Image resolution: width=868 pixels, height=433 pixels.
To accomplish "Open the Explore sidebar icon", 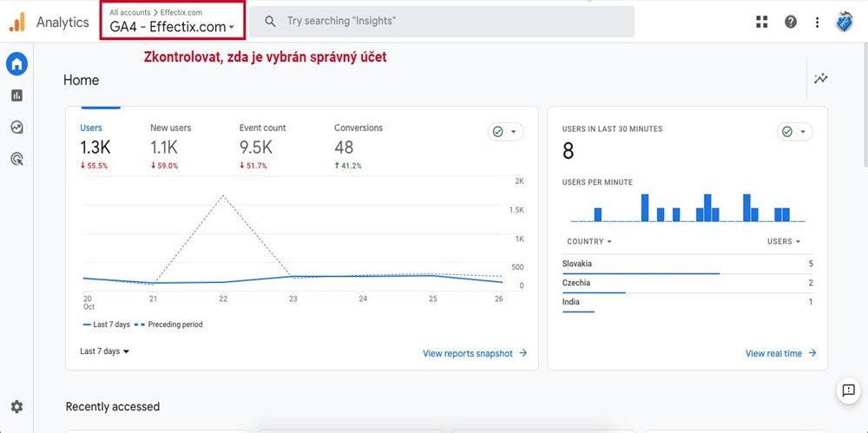I will [x=17, y=128].
